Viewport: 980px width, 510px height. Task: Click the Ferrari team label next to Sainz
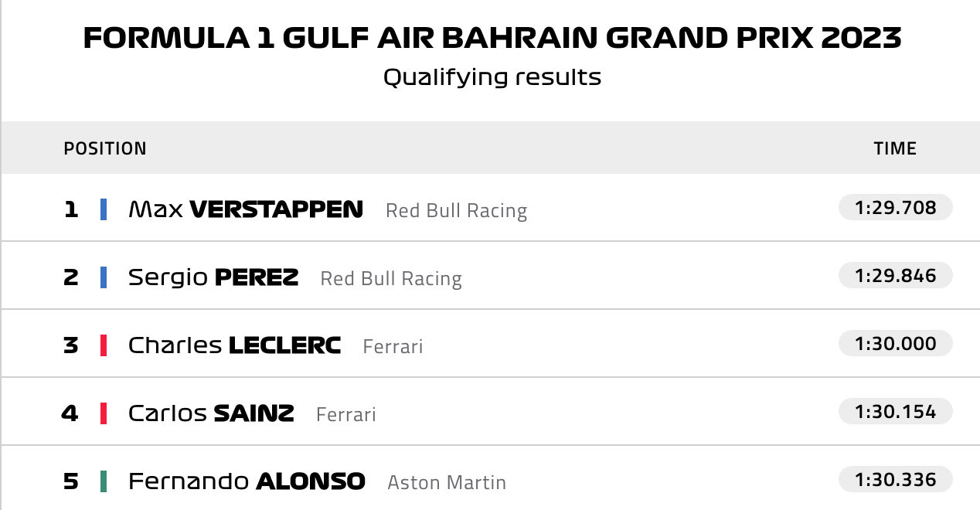coord(346,415)
